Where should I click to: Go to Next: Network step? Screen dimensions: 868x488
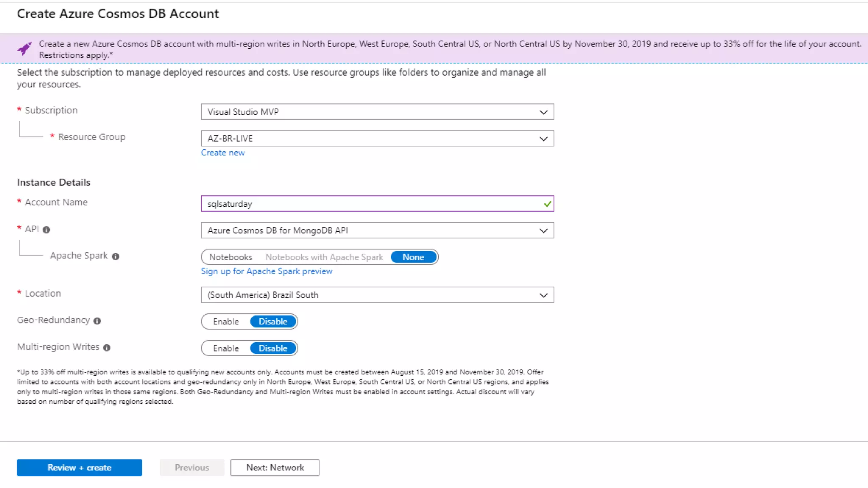click(275, 468)
